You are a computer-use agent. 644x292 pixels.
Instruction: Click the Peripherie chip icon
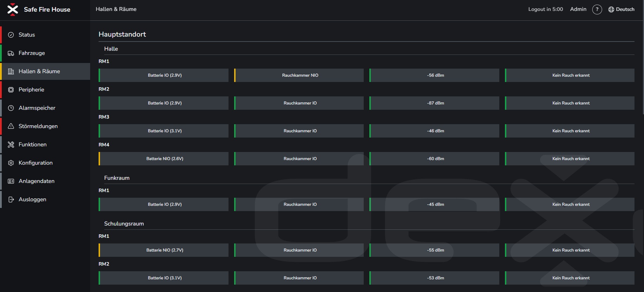click(11, 90)
